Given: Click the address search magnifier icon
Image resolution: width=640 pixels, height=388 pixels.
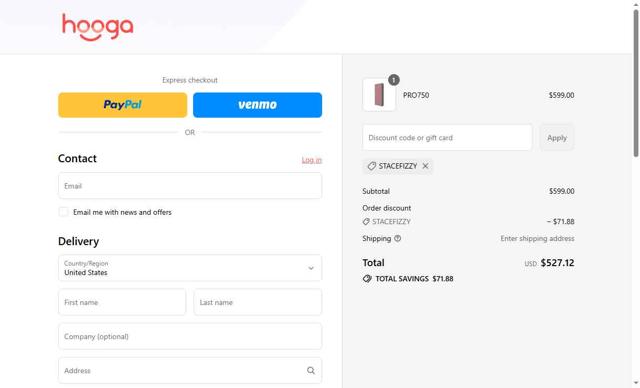Looking at the screenshot, I should (x=311, y=370).
